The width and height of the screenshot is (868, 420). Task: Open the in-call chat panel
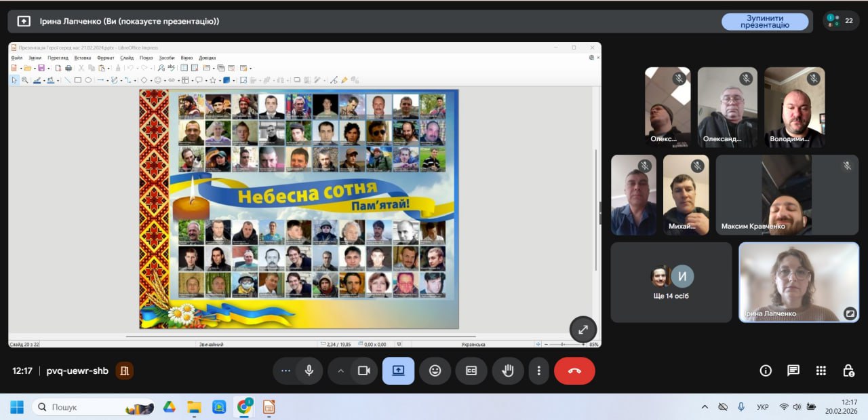[x=793, y=370]
